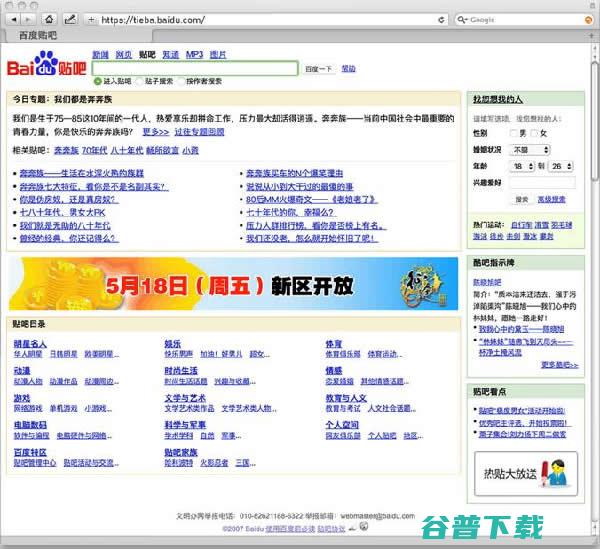
Task: Open the 十八十年代、男女大PK topic link
Action: [x=62, y=213]
